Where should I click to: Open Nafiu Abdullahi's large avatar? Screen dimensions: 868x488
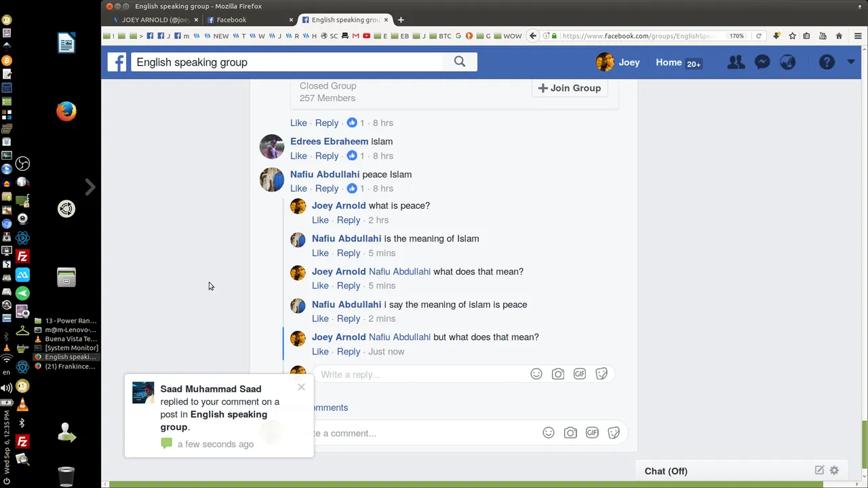[x=272, y=180]
